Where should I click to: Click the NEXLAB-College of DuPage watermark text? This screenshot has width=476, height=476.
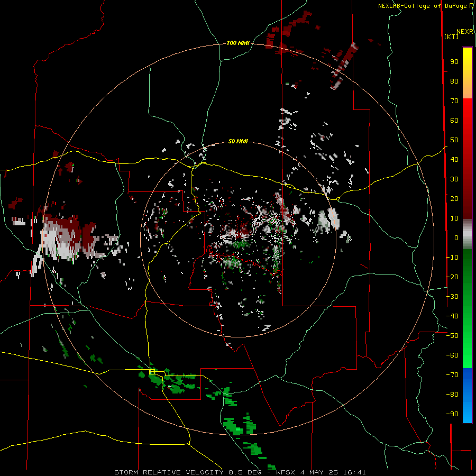click(425, 6)
